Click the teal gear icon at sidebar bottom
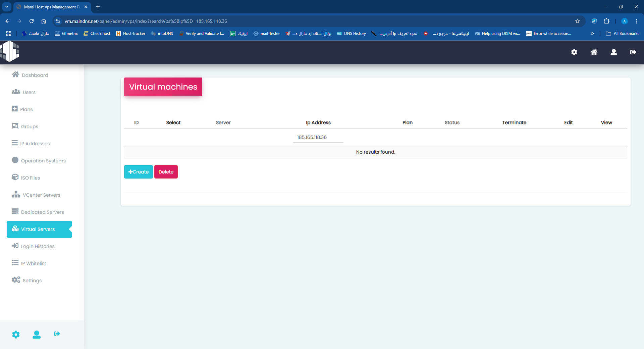The width and height of the screenshot is (644, 349). pyautogui.click(x=16, y=334)
